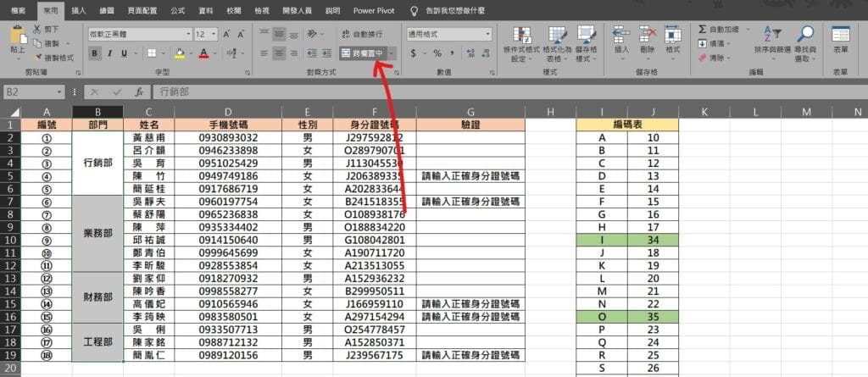Viewport: 868px width, 377px height.
Task: Open Clear (清除) dropdown
Action: [714, 57]
